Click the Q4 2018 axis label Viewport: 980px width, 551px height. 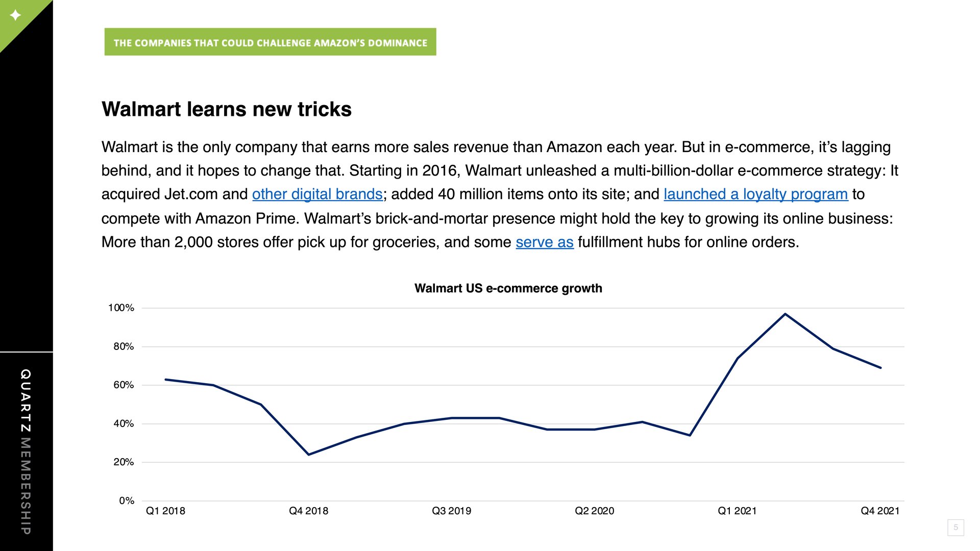coord(308,511)
